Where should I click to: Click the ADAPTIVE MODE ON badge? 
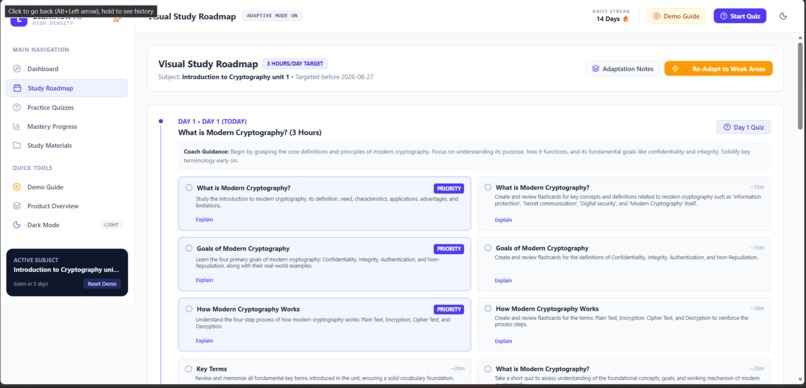(272, 15)
